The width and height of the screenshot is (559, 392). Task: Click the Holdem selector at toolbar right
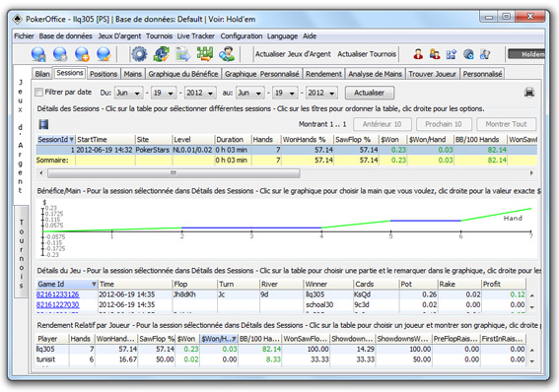pyautogui.click(x=526, y=54)
